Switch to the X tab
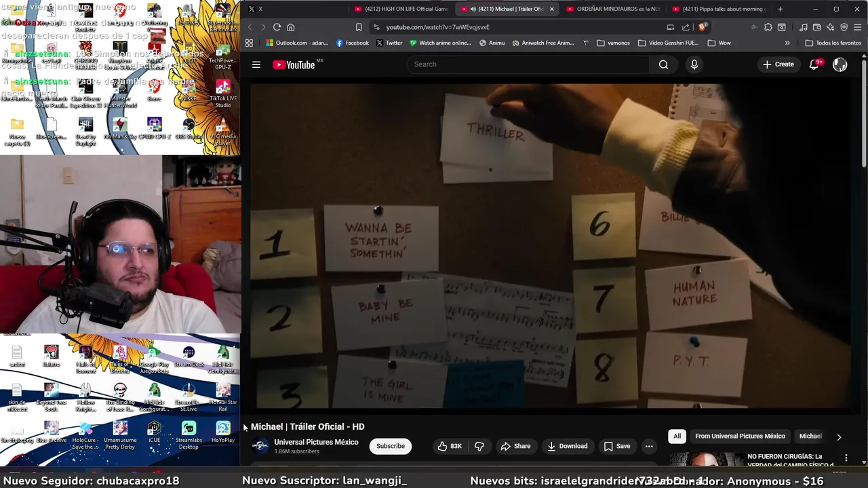This screenshot has width=868, height=488. click(294, 9)
